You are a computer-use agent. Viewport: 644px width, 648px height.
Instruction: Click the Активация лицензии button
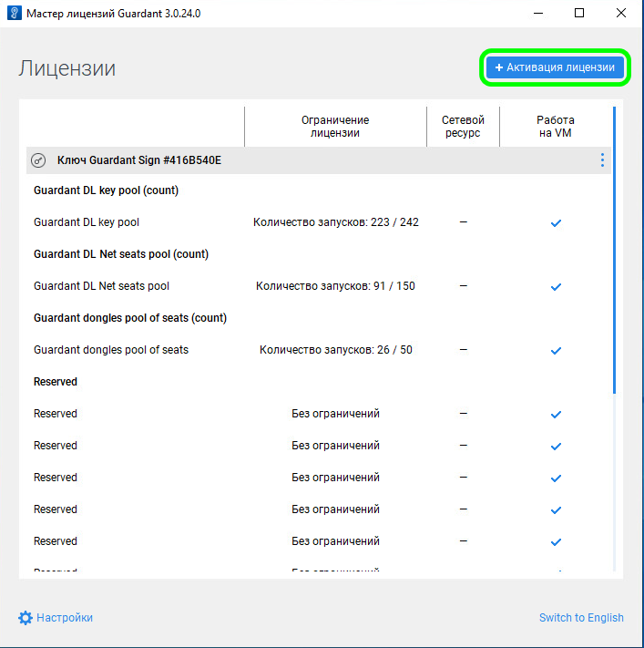pyautogui.click(x=555, y=67)
